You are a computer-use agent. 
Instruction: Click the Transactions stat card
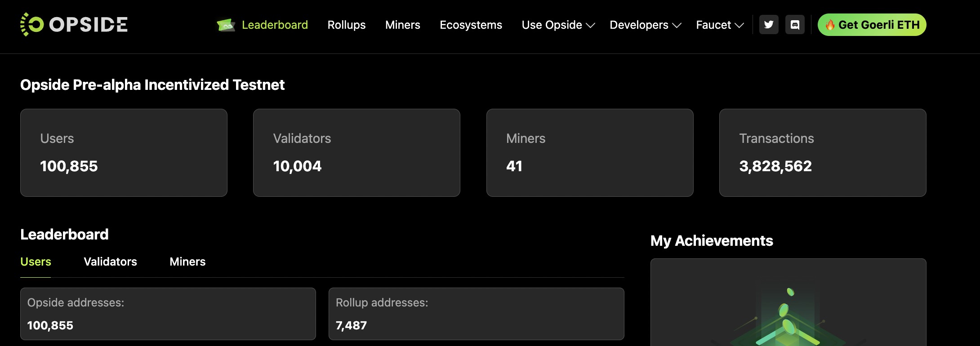pyautogui.click(x=823, y=153)
